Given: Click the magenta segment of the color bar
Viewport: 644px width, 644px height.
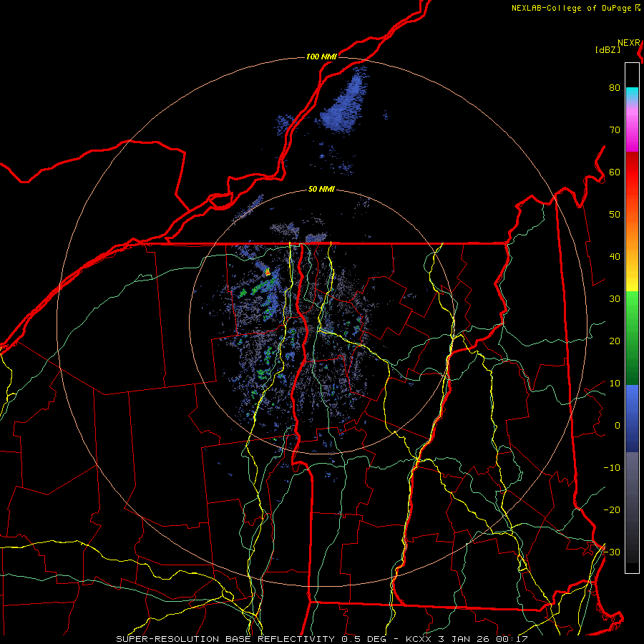Looking at the screenshot, I should coord(632,132).
